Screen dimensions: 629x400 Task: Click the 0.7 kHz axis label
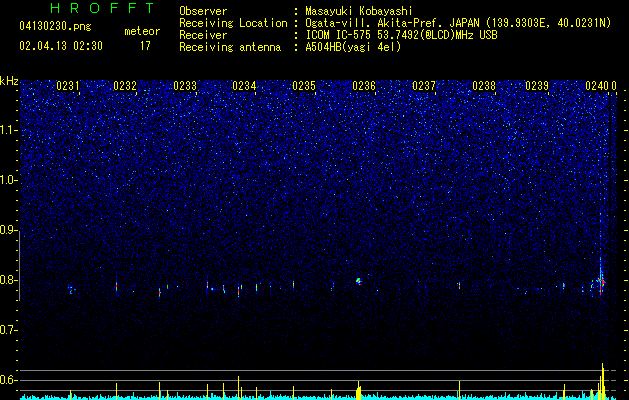(9, 330)
